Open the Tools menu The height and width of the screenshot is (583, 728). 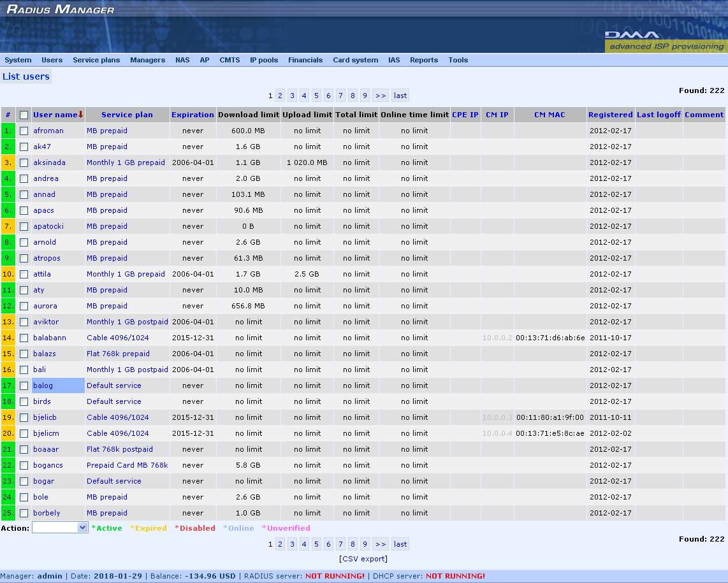click(x=458, y=60)
